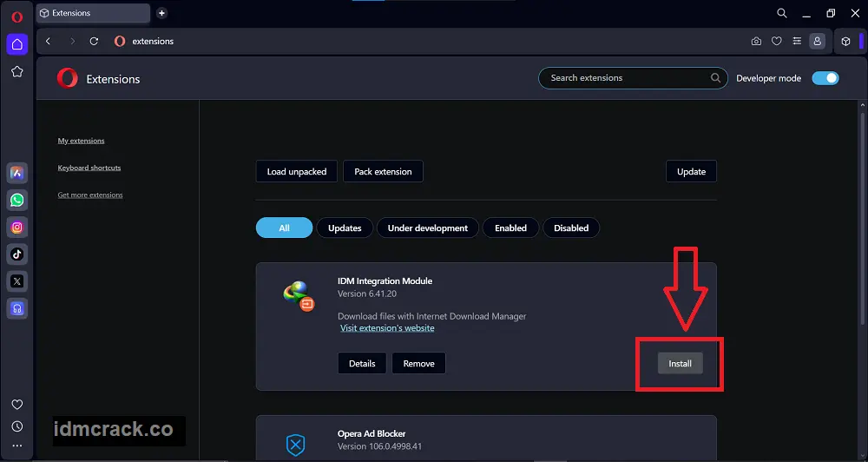Open Aria AI in the sidebar
The image size is (868, 462).
17,173
